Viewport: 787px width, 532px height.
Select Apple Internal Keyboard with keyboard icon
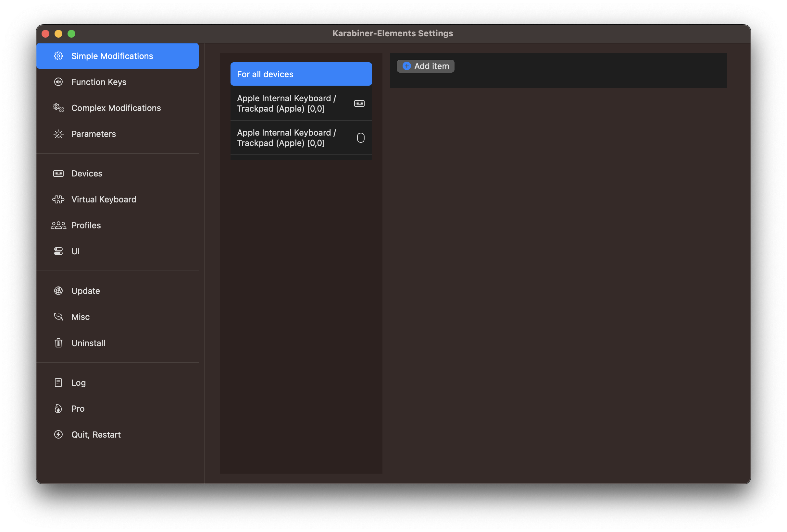301,103
